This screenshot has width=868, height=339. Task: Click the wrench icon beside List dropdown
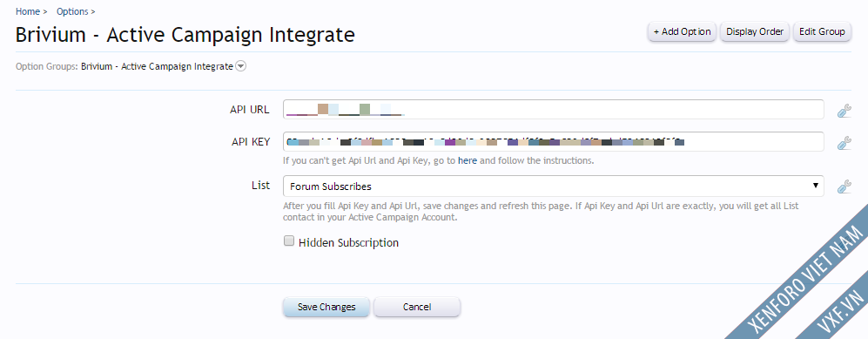pos(844,186)
